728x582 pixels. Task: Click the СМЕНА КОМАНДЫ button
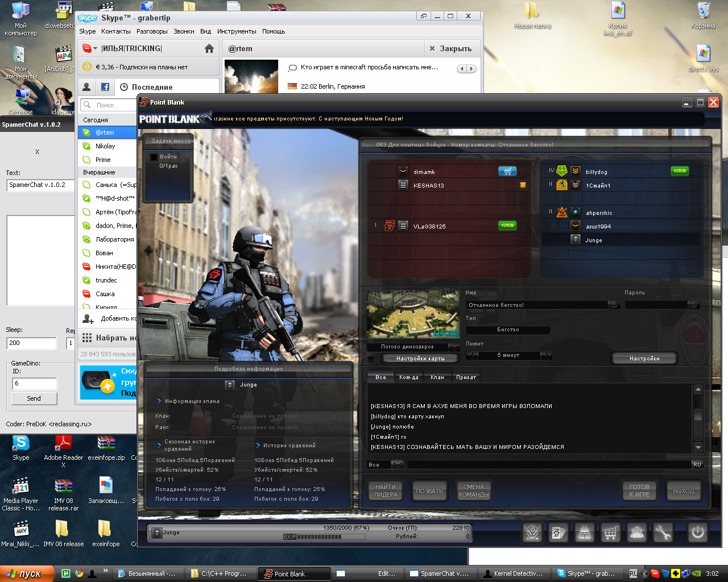click(x=473, y=490)
